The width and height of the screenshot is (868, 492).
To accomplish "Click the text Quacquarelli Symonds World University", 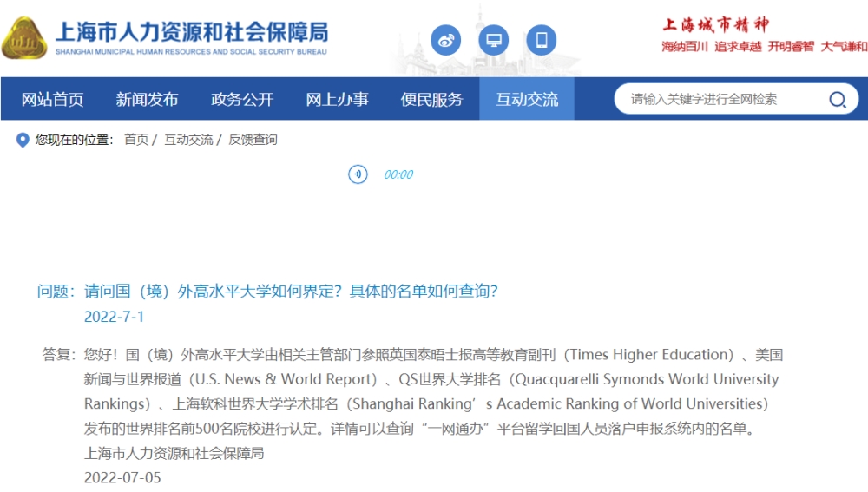I will coord(648,380).
